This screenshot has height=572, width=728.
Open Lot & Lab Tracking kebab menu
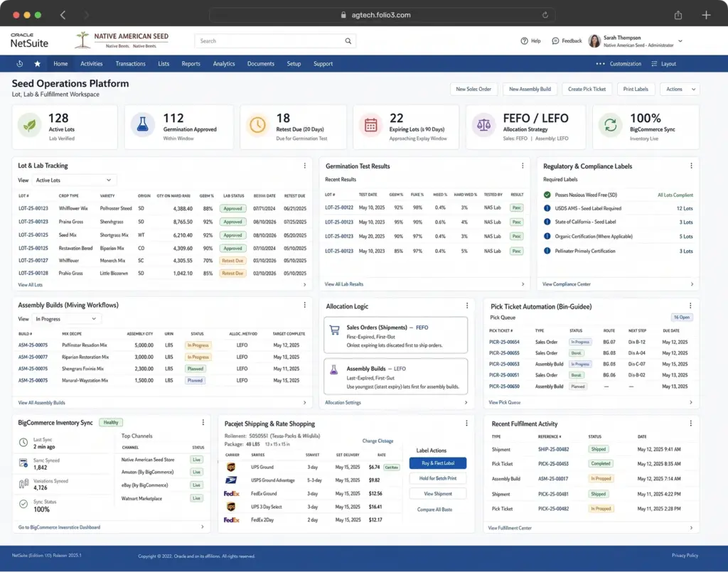(x=304, y=166)
